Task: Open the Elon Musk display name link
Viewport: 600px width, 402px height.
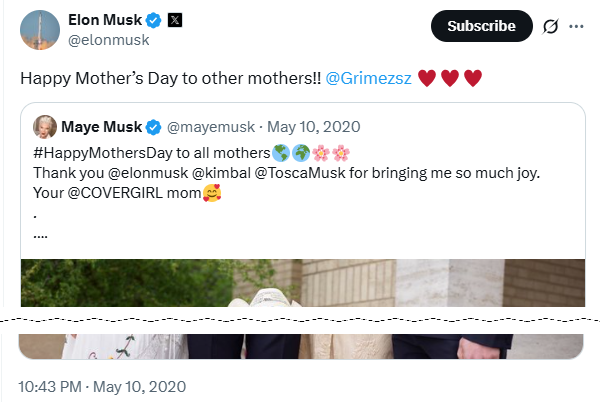Action: tap(104, 19)
